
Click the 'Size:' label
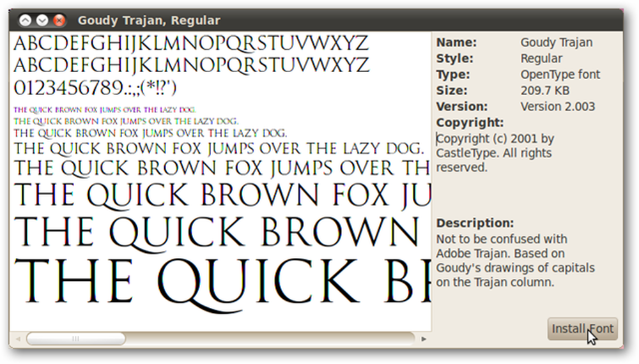click(452, 91)
